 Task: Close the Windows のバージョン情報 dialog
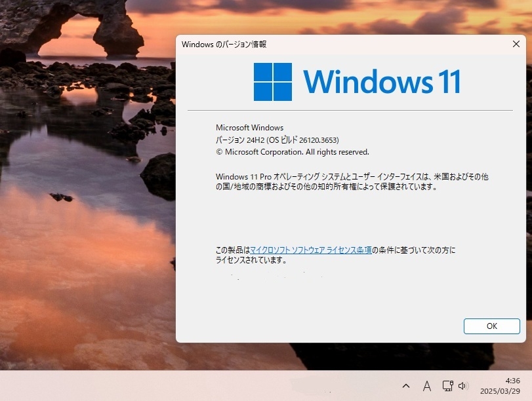(516, 44)
